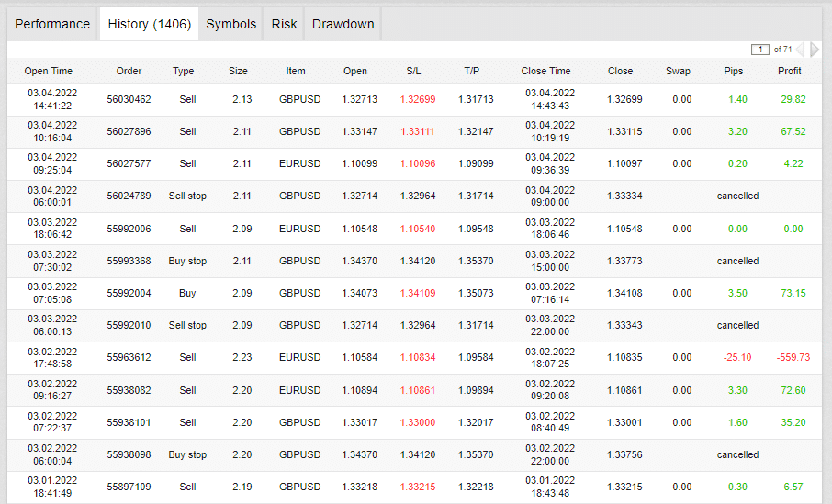
Task: Select order number 56030462
Action: [129, 99]
